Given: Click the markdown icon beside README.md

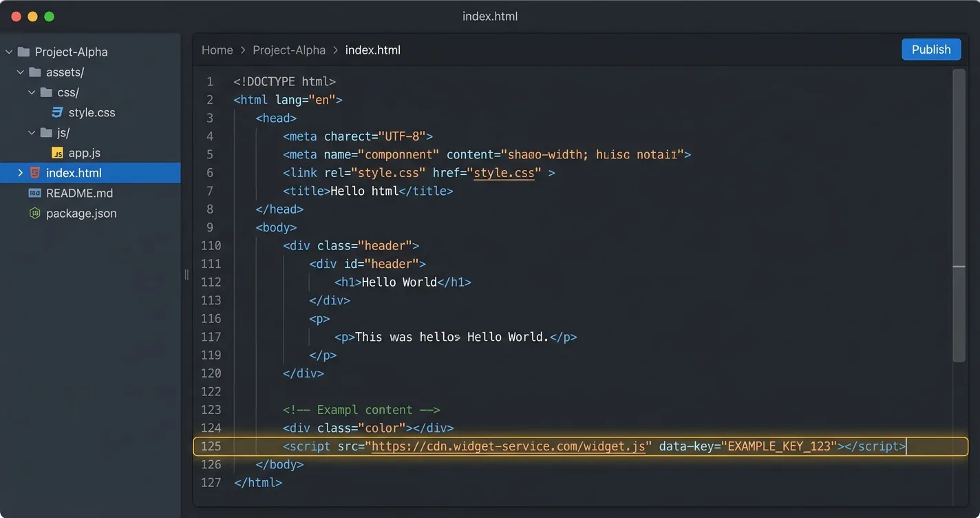Looking at the screenshot, I should [x=35, y=193].
